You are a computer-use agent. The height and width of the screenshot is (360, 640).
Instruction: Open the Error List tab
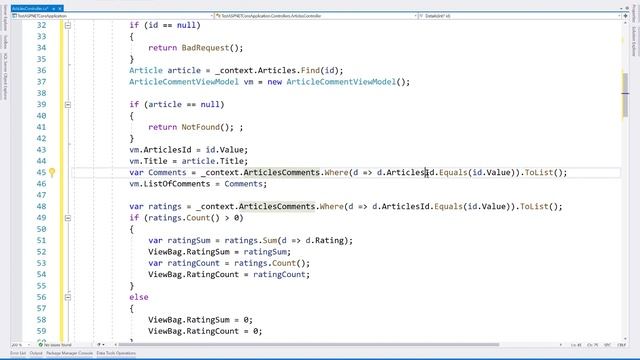[x=18, y=353]
